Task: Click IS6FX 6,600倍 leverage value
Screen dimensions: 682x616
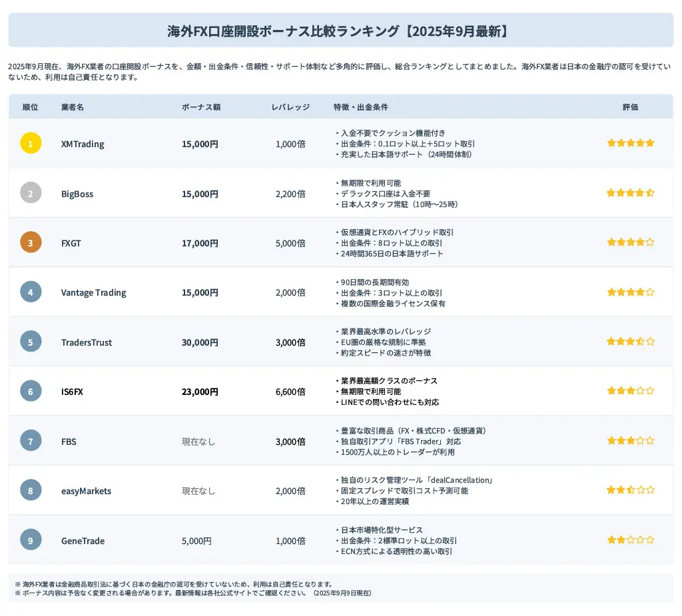Action: click(290, 392)
